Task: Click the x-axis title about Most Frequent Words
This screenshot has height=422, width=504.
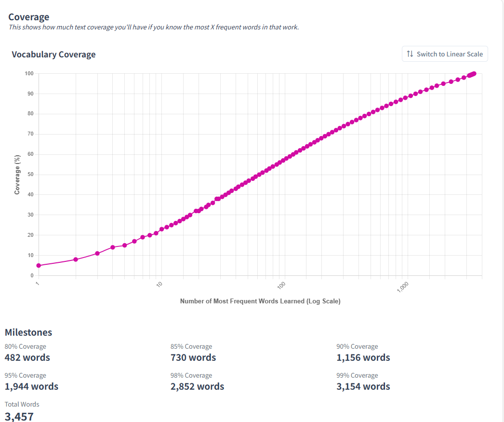Action: (x=260, y=301)
